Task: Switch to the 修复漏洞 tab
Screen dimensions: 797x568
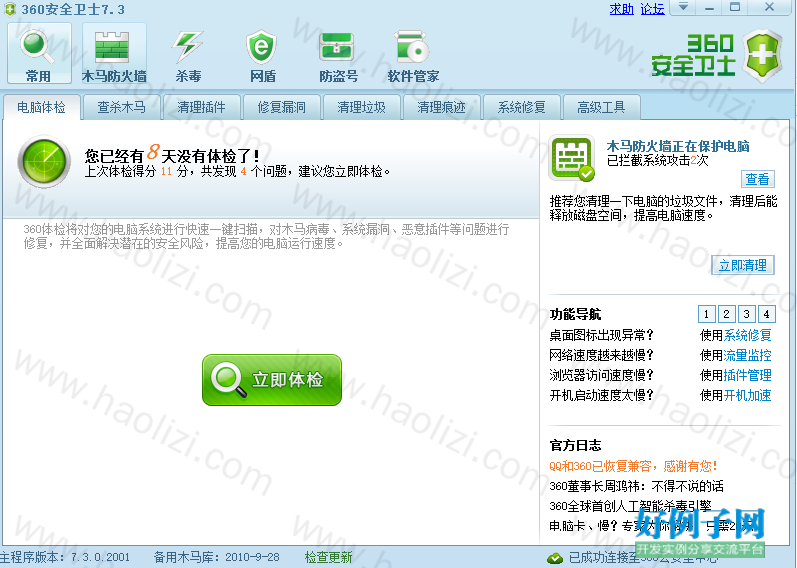Action: click(x=282, y=107)
